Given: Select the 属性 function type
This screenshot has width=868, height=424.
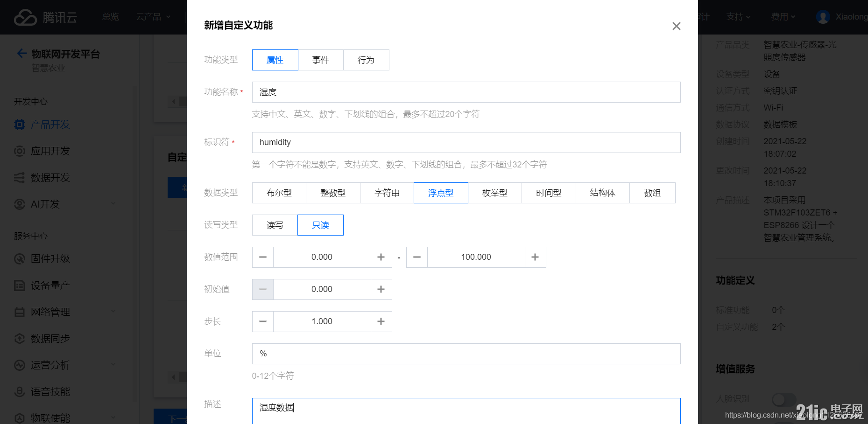Looking at the screenshot, I should [x=275, y=60].
